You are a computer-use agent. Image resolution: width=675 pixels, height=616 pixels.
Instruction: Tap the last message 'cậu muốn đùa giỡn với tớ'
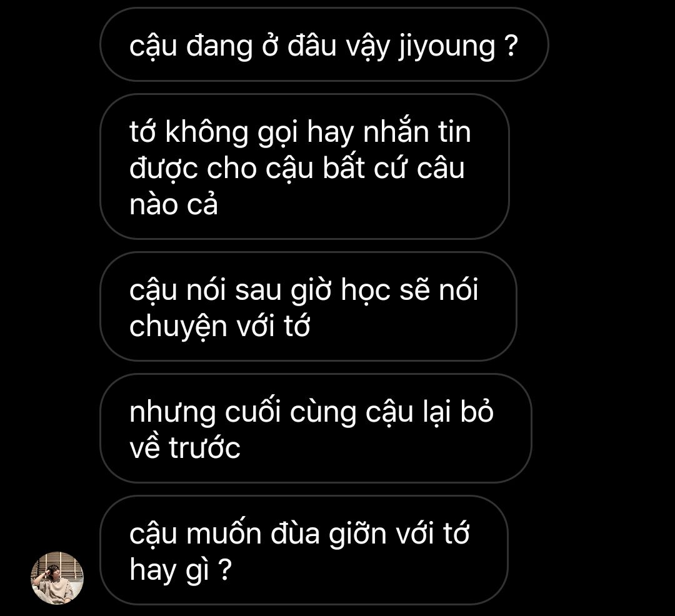click(x=304, y=550)
